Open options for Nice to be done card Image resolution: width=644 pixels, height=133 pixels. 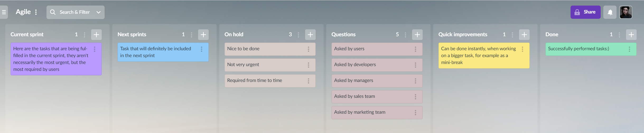tap(308, 49)
